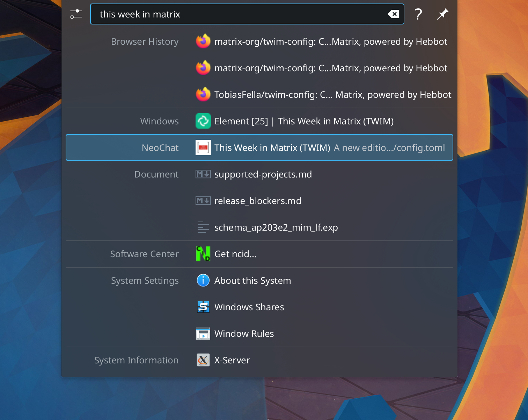Click the Windows Shares icon
Image resolution: width=528 pixels, height=420 pixels.
[x=203, y=307]
